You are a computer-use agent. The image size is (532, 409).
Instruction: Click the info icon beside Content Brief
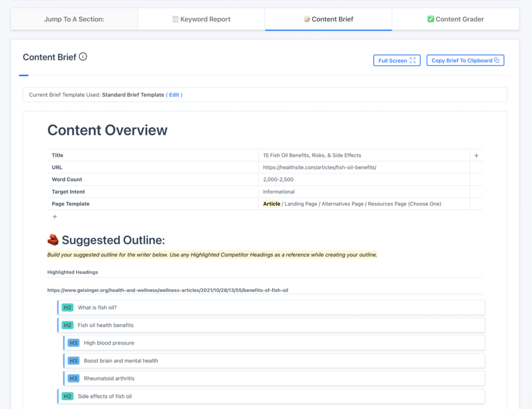pyautogui.click(x=83, y=57)
